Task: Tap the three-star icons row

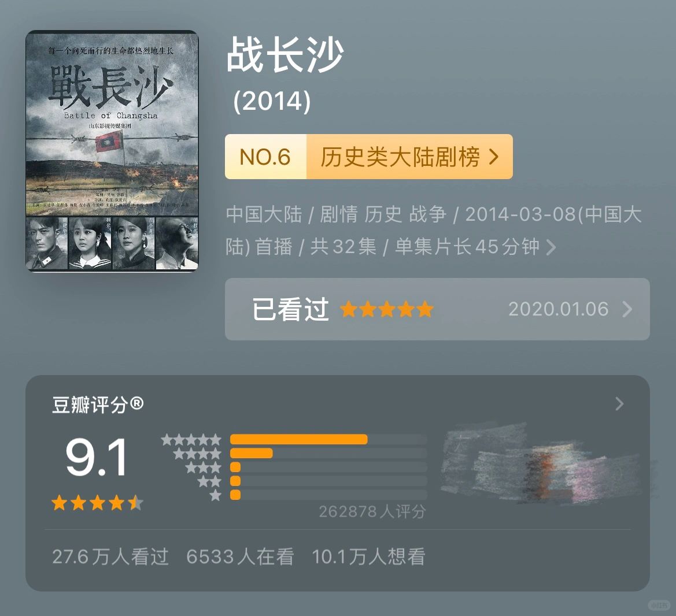Action: tap(204, 467)
